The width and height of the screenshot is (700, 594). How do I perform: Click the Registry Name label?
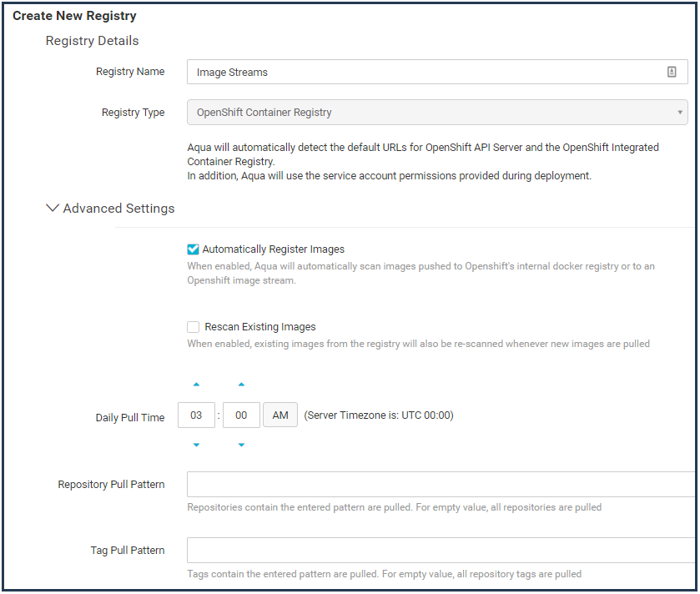[x=130, y=72]
